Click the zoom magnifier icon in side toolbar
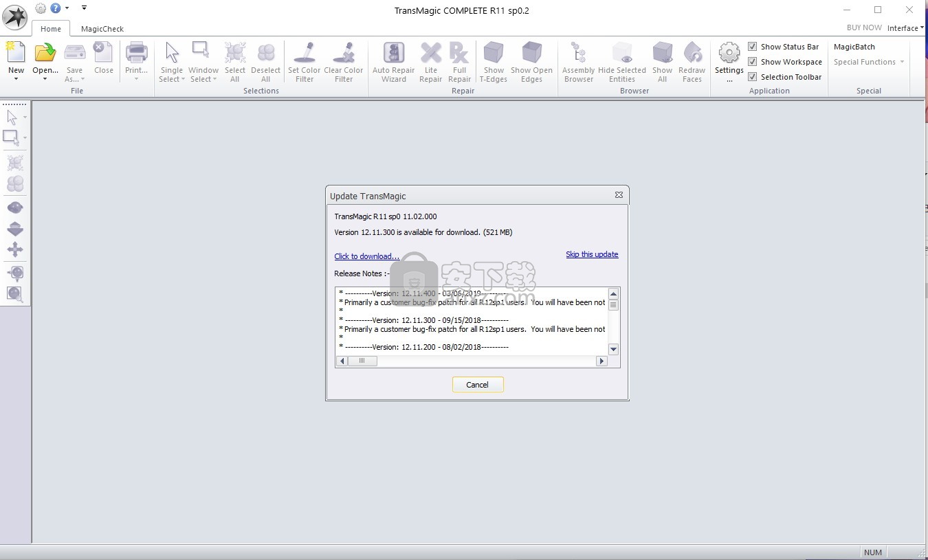The height and width of the screenshot is (560, 928). pos(15,294)
